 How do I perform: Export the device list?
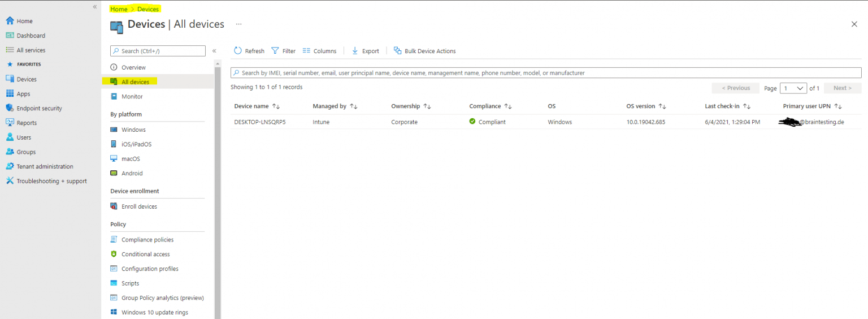click(366, 51)
